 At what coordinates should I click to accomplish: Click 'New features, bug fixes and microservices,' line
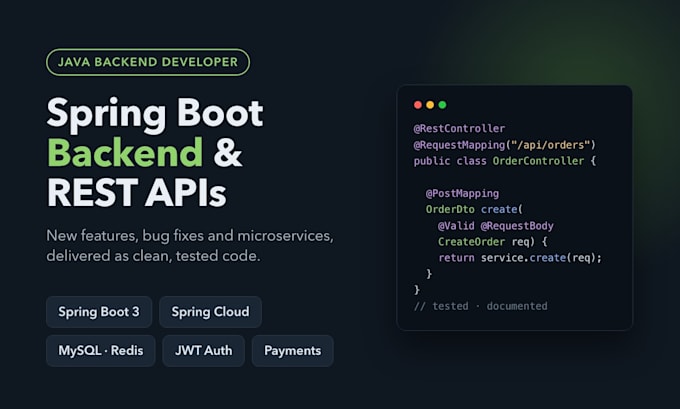[x=190, y=236]
